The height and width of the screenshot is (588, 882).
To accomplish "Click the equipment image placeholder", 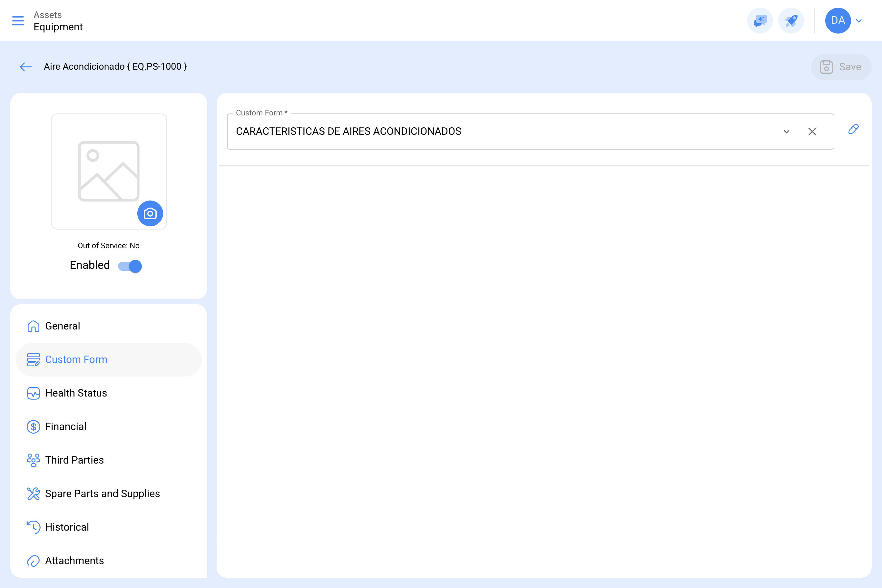I will [x=109, y=171].
